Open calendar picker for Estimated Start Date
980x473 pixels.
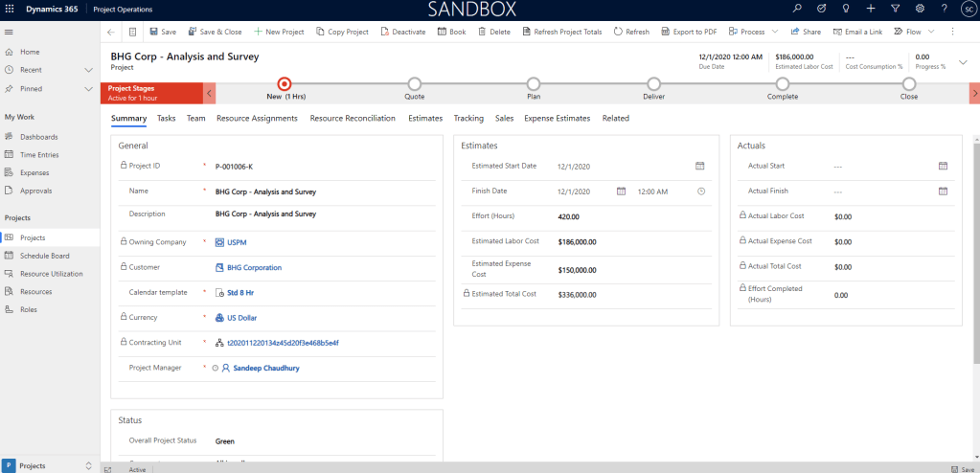pos(699,166)
